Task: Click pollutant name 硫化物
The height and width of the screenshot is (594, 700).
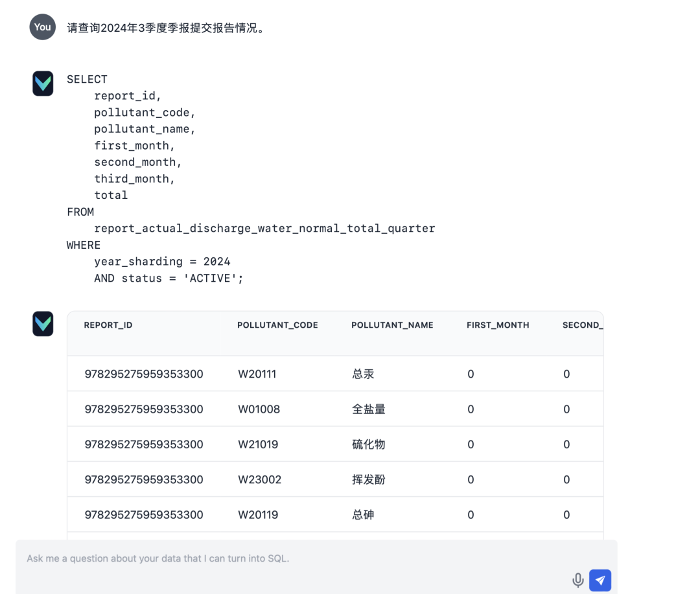Action: coord(368,444)
